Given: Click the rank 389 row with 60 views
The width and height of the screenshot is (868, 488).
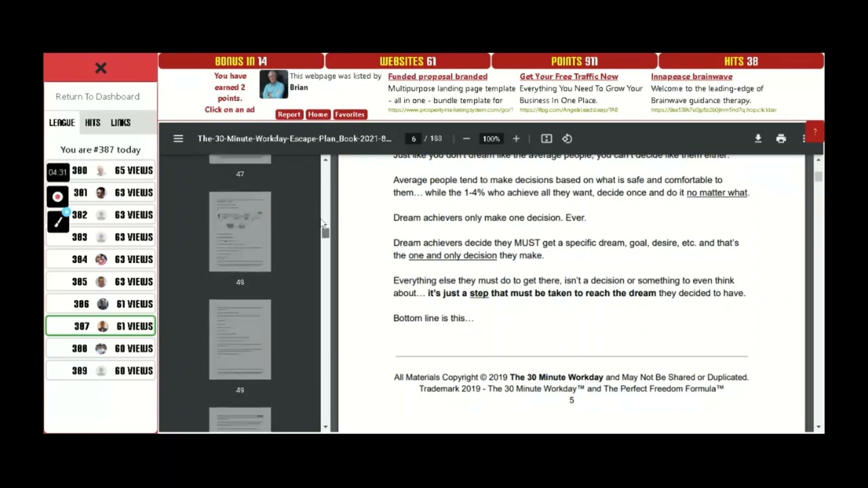Looking at the screenshot, I should (x=100, y=371).
